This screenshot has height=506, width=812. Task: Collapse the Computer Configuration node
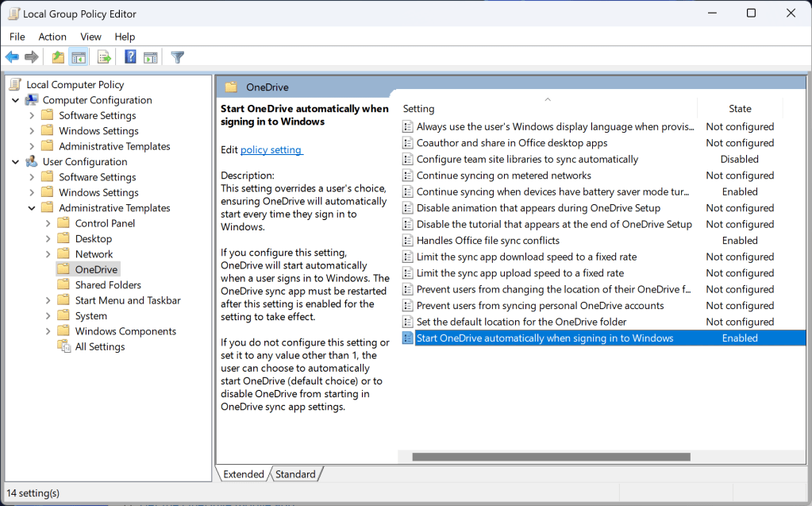coord(14,99)
